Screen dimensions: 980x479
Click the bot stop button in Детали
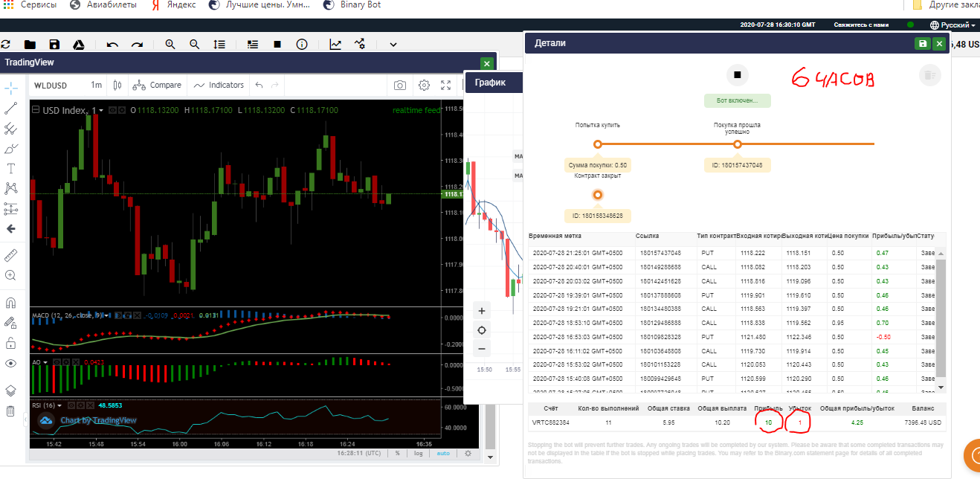pos(738,74)
